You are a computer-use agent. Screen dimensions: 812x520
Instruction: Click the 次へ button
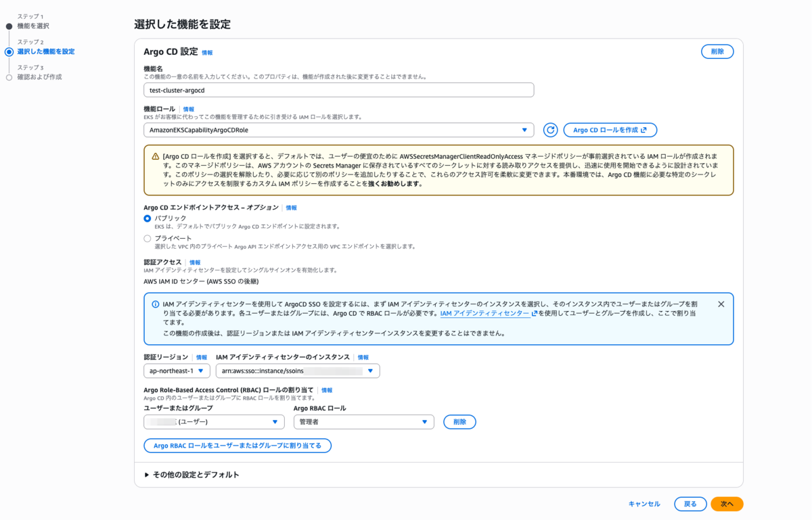[x=727, y=504]
